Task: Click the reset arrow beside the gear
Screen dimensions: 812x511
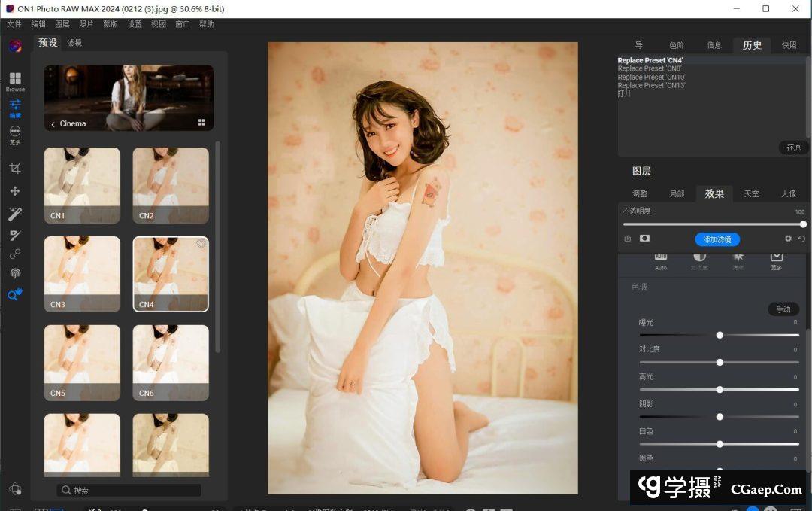Action: [x=801, y=239]
